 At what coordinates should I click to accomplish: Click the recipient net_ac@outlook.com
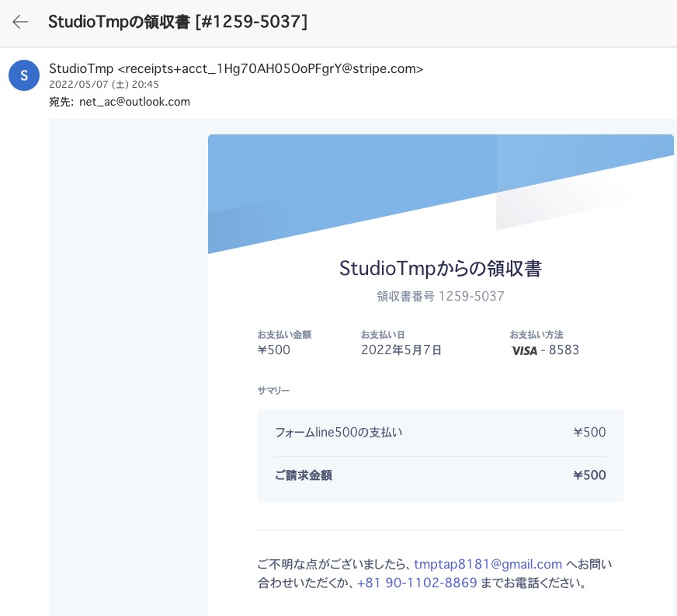135,102
